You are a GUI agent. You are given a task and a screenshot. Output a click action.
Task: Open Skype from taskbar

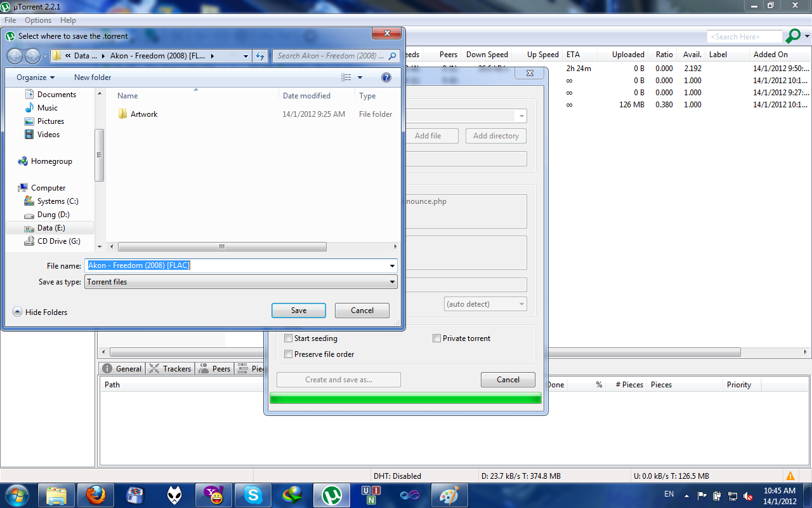(x=252, y=495)
